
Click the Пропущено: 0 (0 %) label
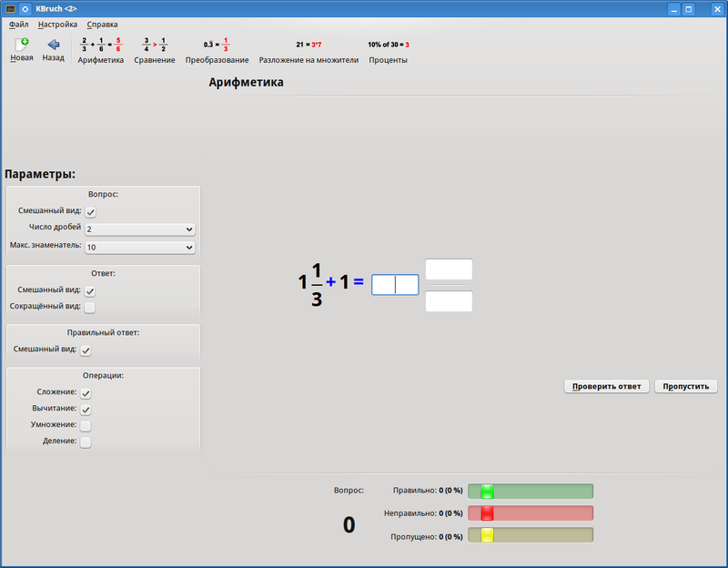[427, 537]
